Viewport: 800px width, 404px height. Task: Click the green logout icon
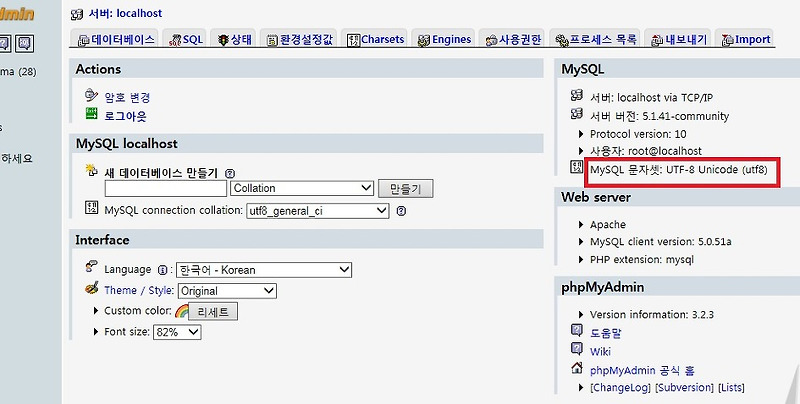point(91,113)
